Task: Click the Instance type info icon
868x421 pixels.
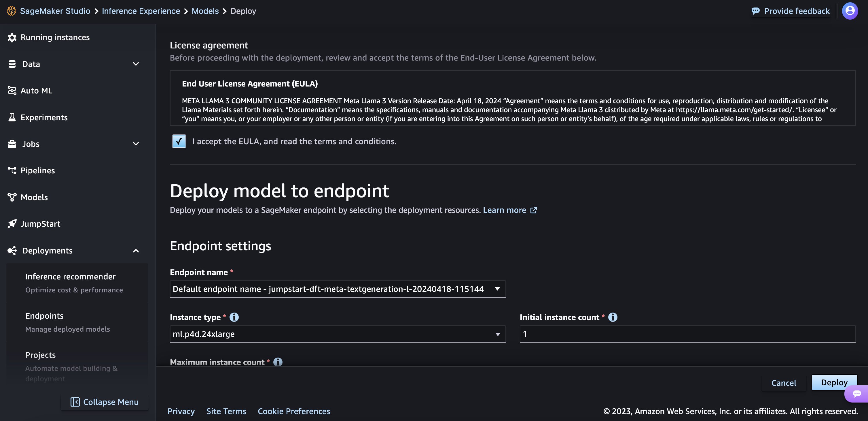Action: [x=234, y=317]
